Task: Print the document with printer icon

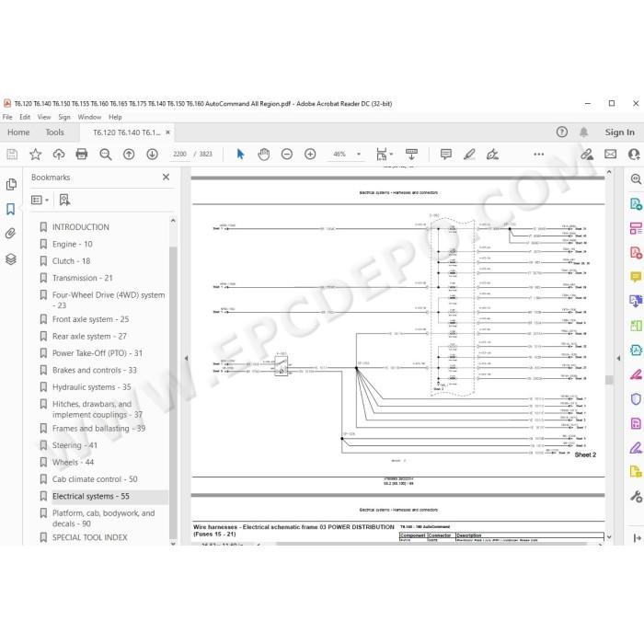Action: coord(82,155)
